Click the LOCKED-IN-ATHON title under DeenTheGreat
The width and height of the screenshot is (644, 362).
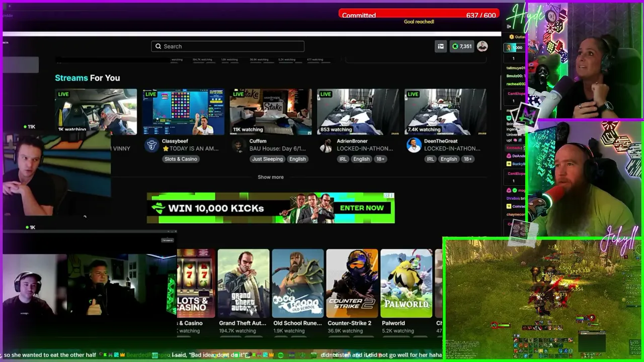(x=452, y=149)
